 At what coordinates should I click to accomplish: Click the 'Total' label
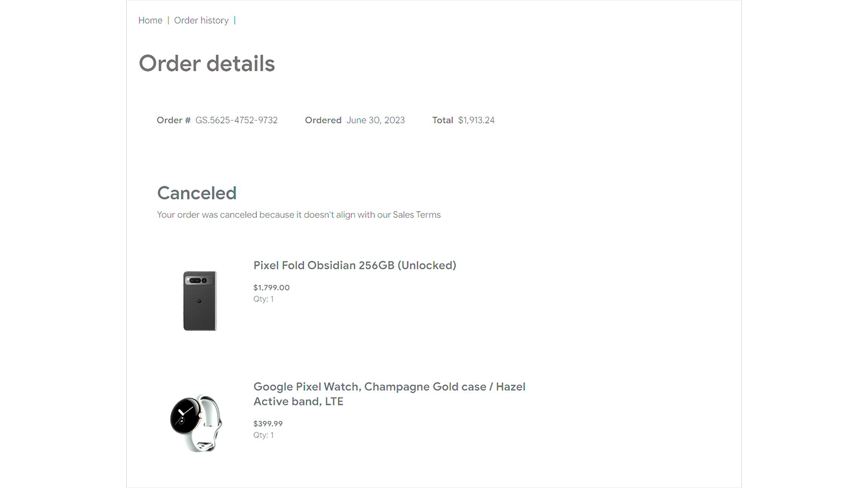pyautogui.click(x=442, y=120)
